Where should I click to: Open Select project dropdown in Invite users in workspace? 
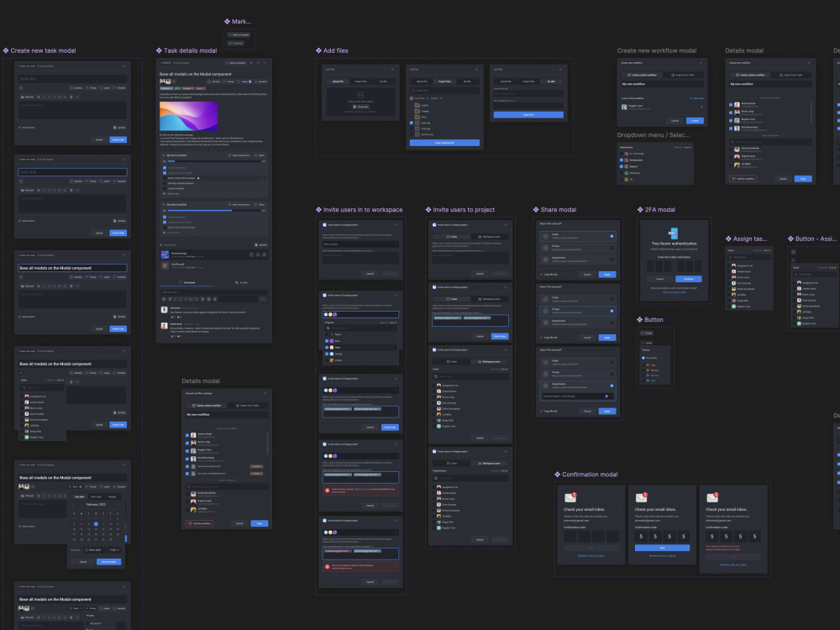(x=360, y=244)
